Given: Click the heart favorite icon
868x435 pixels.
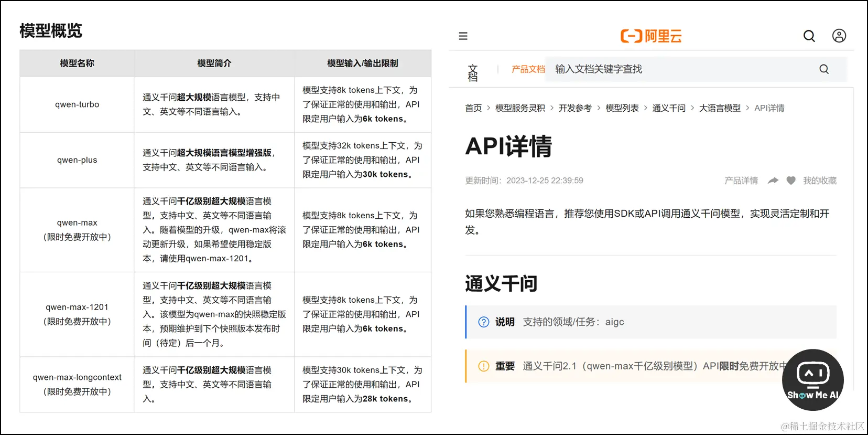Looking at the screenshot, I should pyautogui.click(x=791, y=181).
